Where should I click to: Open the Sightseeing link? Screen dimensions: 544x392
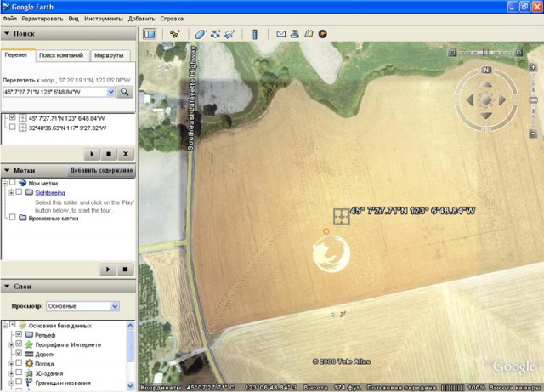click(x=50, y=193)
